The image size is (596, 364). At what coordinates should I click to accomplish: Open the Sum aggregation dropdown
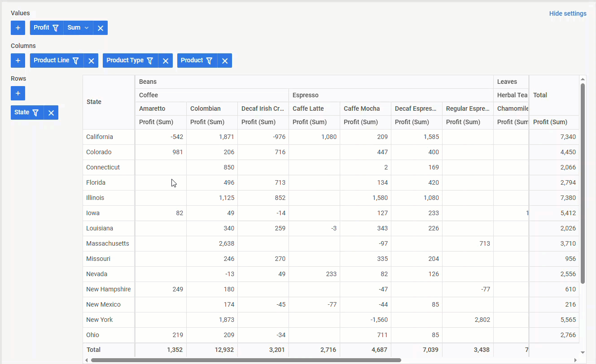[x=79, y=28]
